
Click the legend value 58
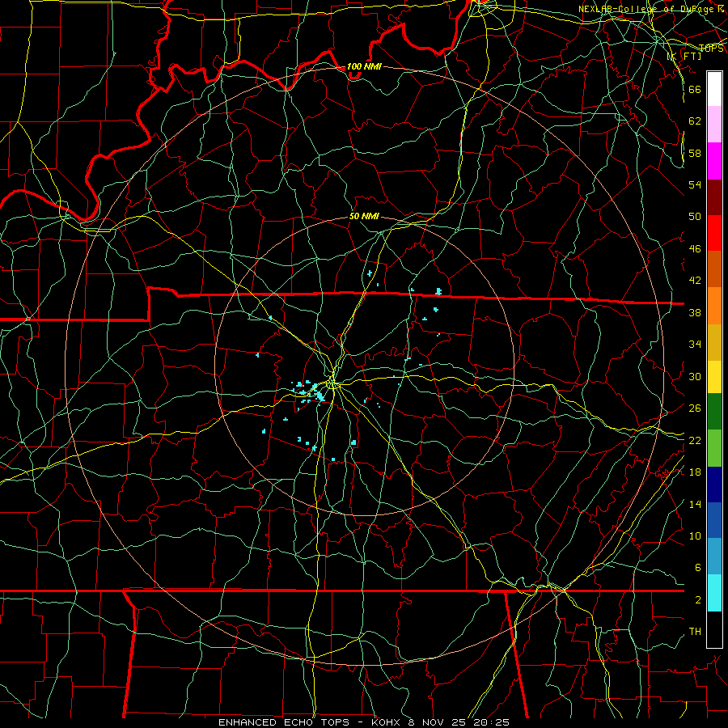tap(695, 153)
